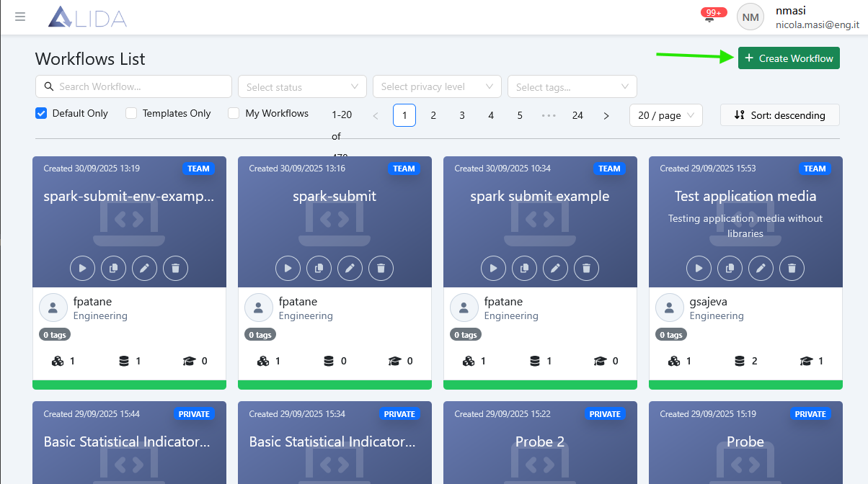Viewport: 868px width, 484px height.
Task: Click the next page arrow
Action: pyautogui.click(x=606, y=115)
